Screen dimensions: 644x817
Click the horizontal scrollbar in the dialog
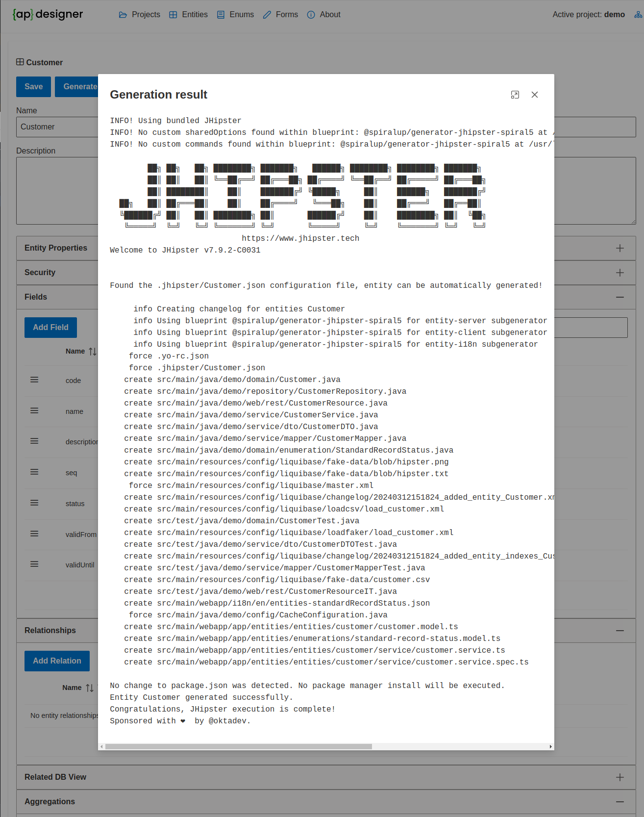tap(239, 746)
